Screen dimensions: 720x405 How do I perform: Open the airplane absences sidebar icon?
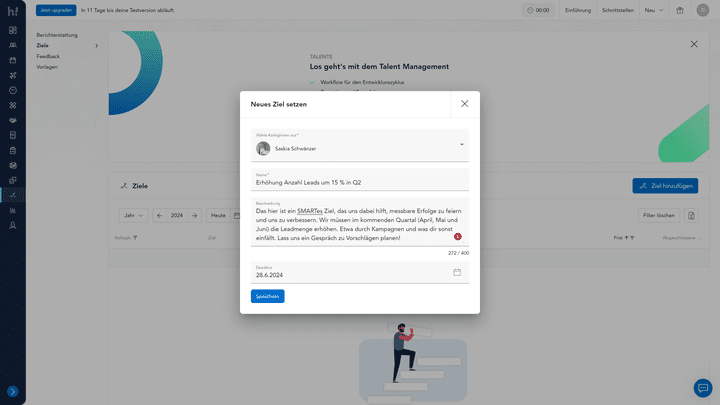[13, 75]
